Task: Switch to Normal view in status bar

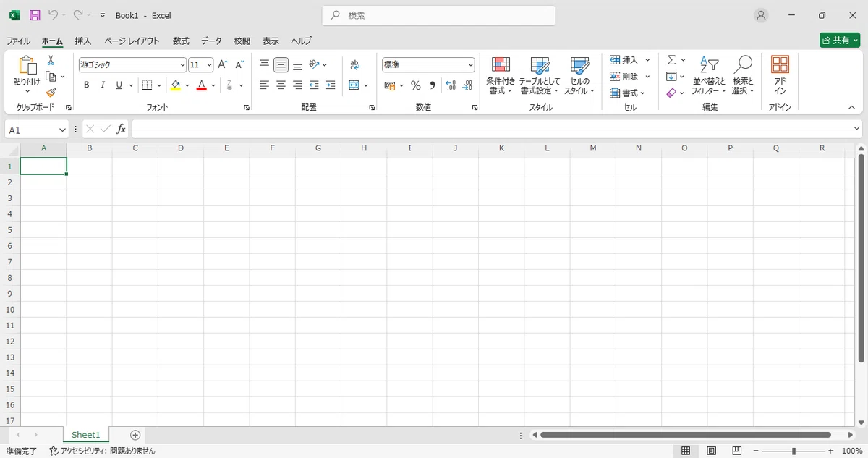Action: [x=686, y=451]
